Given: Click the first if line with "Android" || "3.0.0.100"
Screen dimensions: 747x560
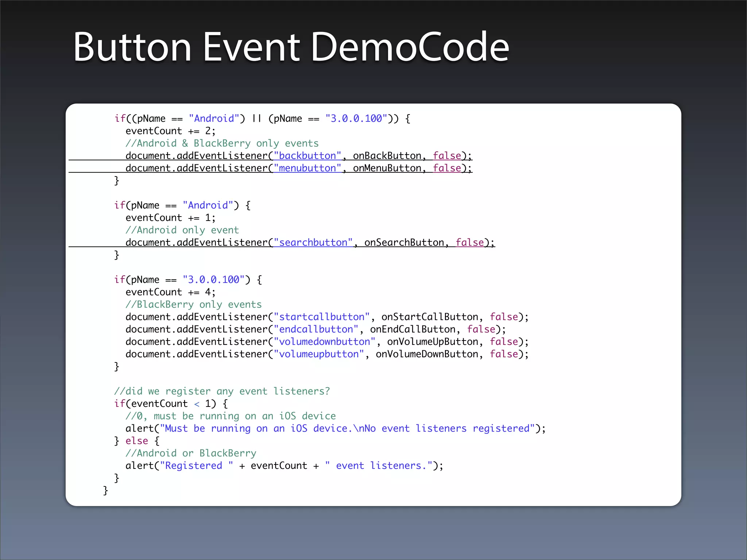Looking at the screenshot, I should coord(262,118).
